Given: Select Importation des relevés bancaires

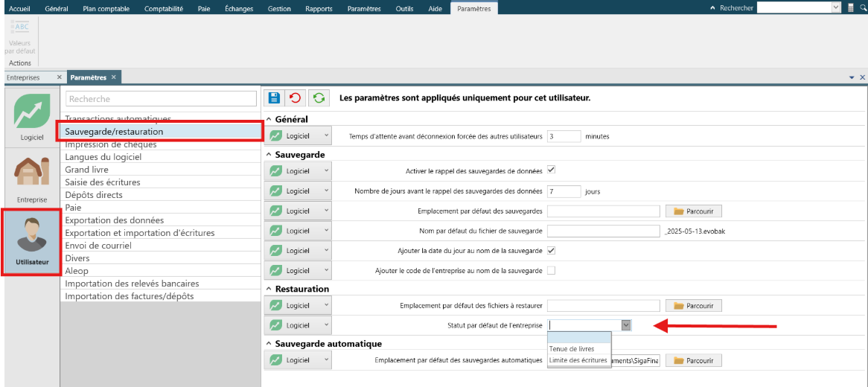Looking at the screenshot, I should click(x=160, y=284).
